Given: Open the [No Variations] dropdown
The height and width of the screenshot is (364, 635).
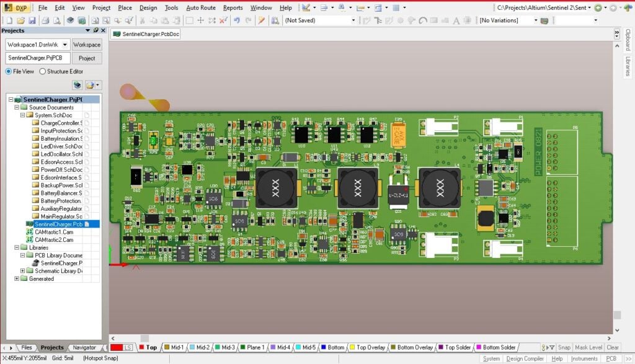Looking at the screenshot, I should pyautogui.click(x=536, y=20).
